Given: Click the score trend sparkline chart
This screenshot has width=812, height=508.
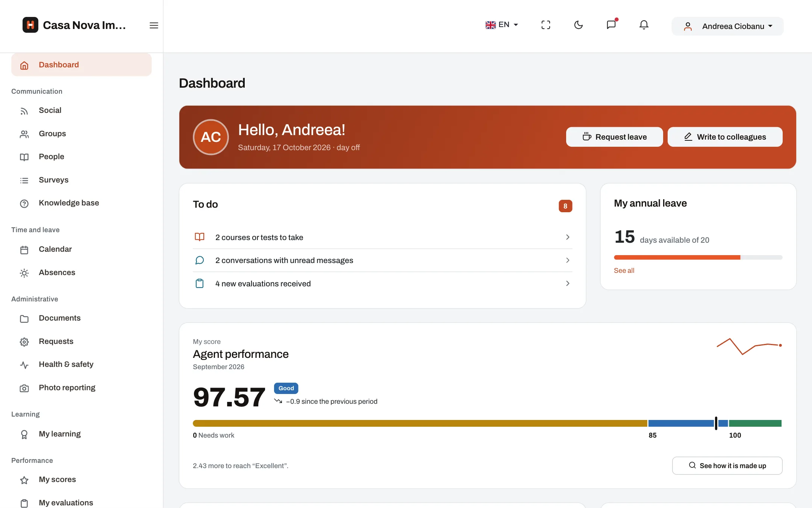Looking at the screenshot, I should [749, 346].
